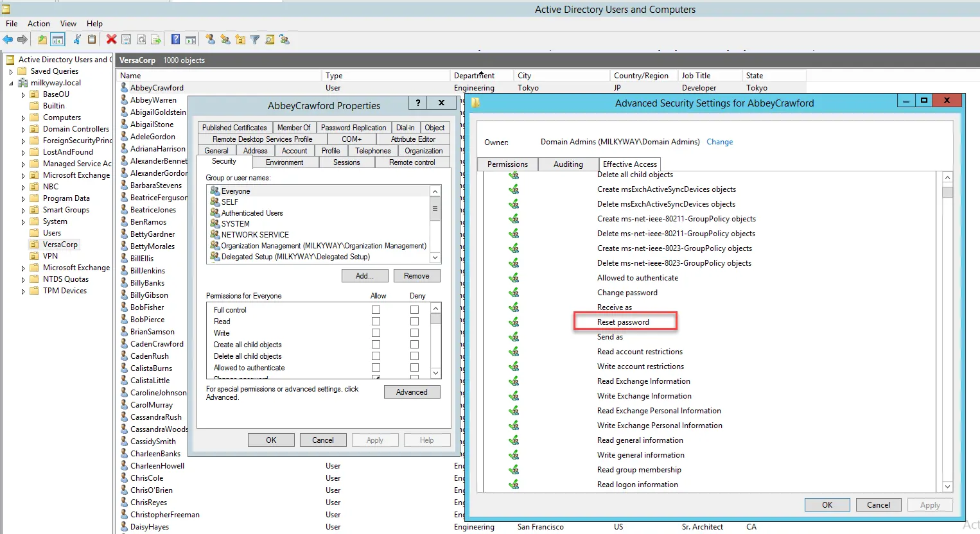The height and width of the screenshot is (534, 980).
Task: Expand the Saved Queries tree node
Action: coord(11,72)
